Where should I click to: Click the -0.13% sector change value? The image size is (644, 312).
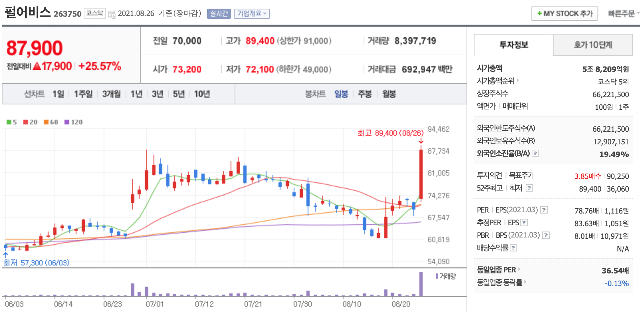tap(617, 283)
